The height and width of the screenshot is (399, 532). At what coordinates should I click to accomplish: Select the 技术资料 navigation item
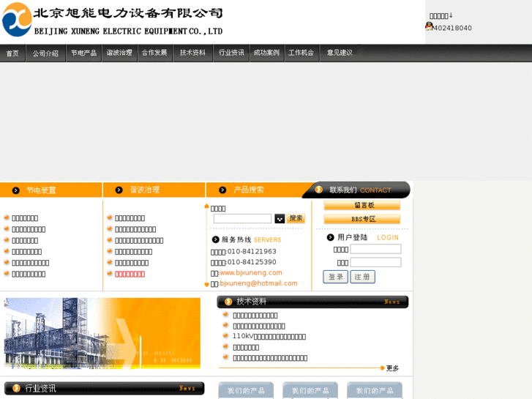tap(192, 53)
